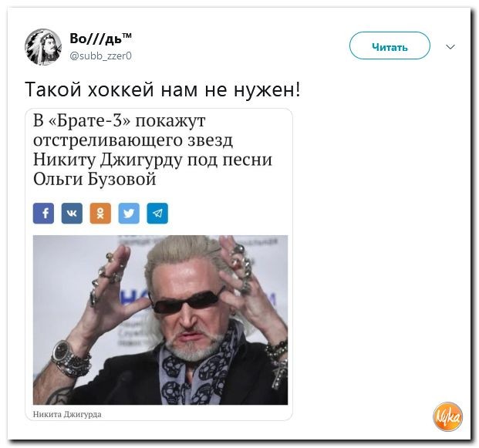Image resolution: width=479 pixels, height=448 pixels.
Task: Click the Никита Джигурда photo caption
Action: pyautogui.click(x=67, y=414)
